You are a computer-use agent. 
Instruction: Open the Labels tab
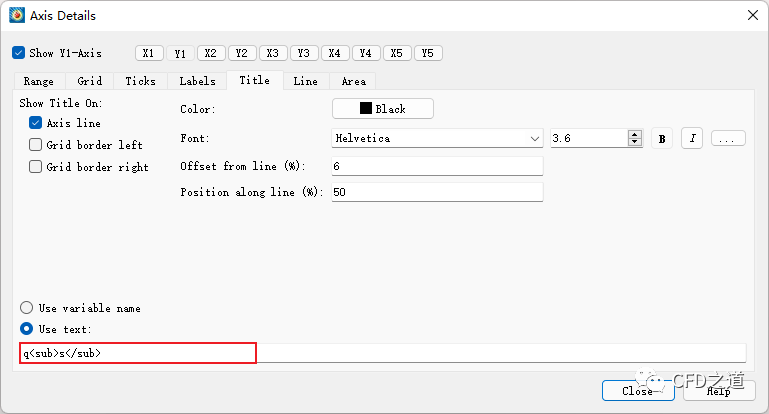[197, 81]
